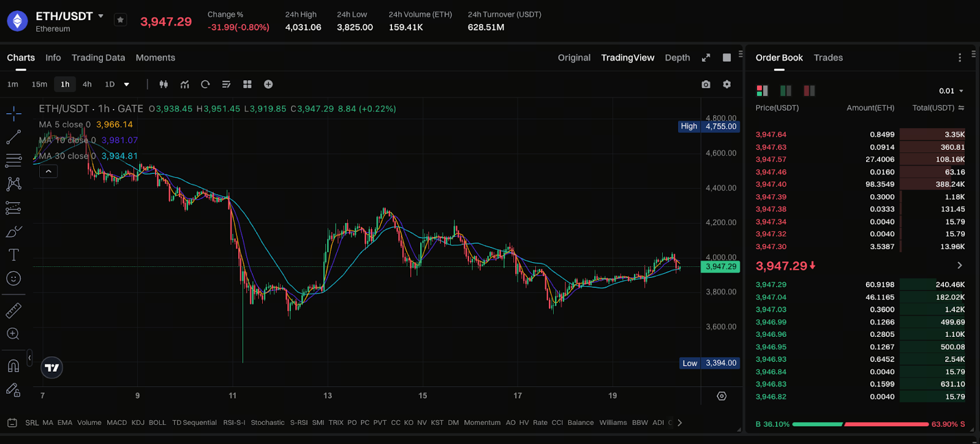Take a chart snapshot with camera icon
The height and width of the screenshot is (444, 980).
coord(706,85)
